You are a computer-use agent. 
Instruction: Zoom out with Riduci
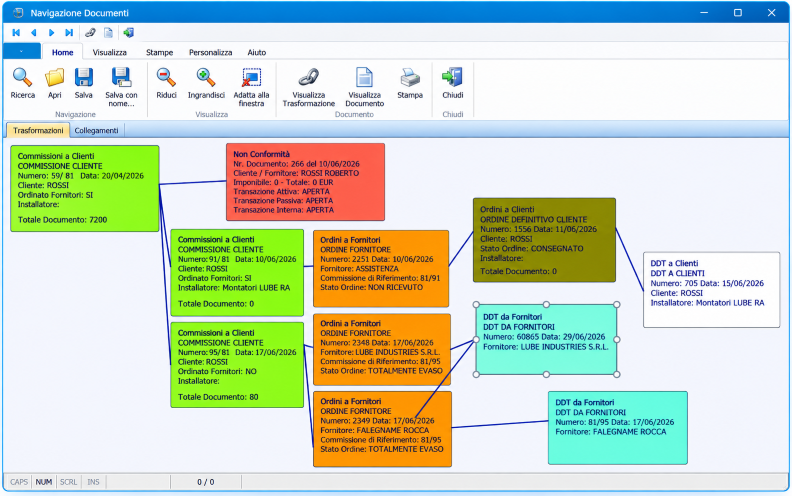pyautogui.click(x=166, y=83)
